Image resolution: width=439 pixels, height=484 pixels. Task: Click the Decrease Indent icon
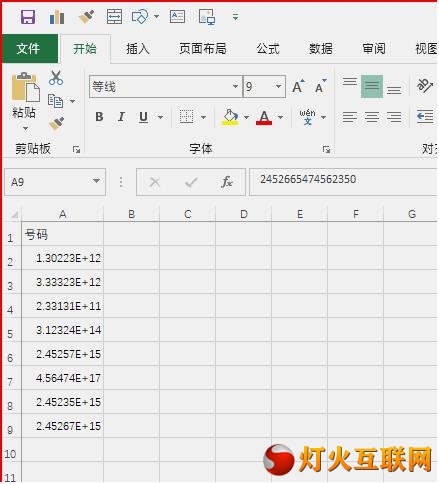click(425, 117)
